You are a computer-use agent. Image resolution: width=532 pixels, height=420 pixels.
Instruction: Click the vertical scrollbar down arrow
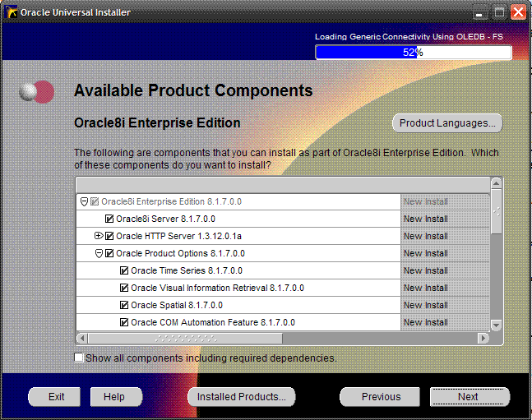pos(496,325)
